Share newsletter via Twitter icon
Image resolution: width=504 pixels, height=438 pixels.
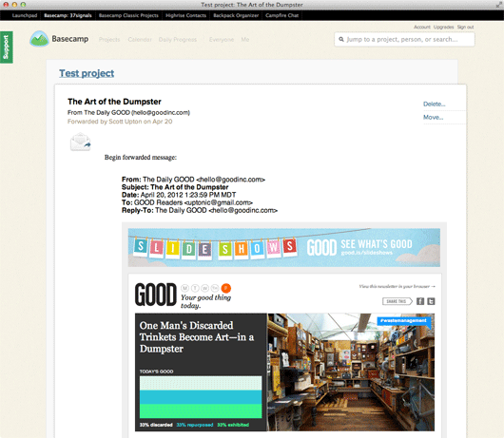tap(431, 301)
